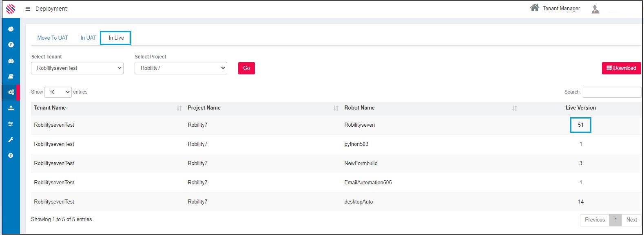Expand the Select Tenant dropdown
Screen dimensions: 644x235
click(x=77, y=68)
